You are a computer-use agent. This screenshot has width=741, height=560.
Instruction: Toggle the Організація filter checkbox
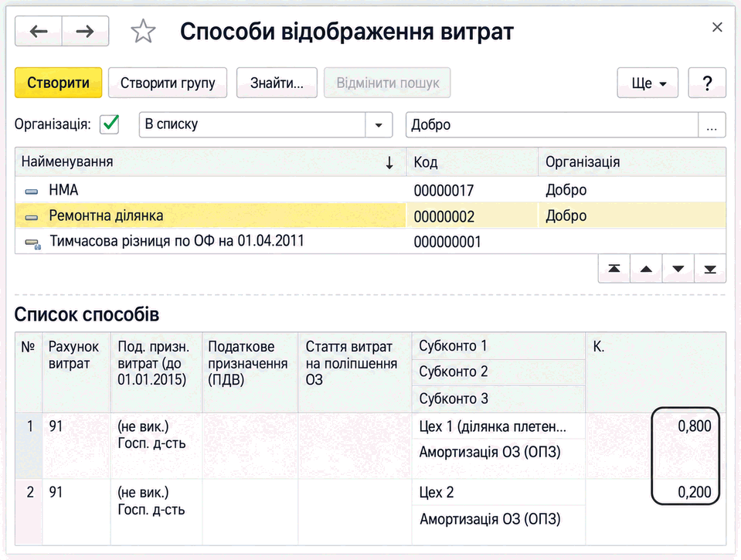109,124
